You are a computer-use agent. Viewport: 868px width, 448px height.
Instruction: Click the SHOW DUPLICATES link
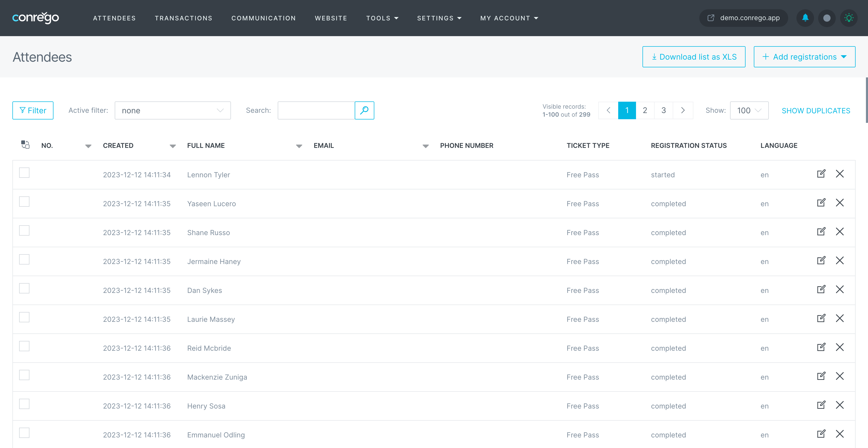tap(816, 111)
